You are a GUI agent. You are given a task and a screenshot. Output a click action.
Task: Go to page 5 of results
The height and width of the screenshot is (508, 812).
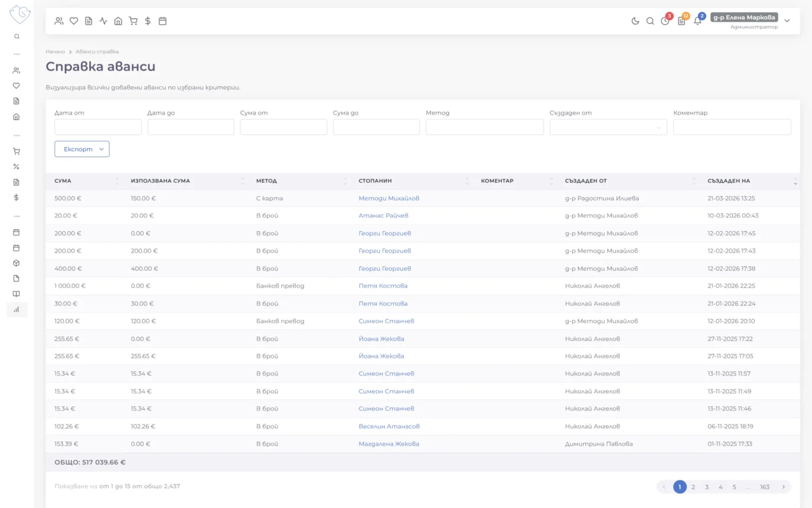734,487
